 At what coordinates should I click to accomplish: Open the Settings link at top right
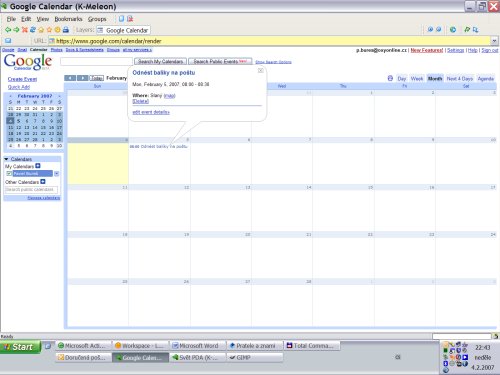tap(456, 50)
